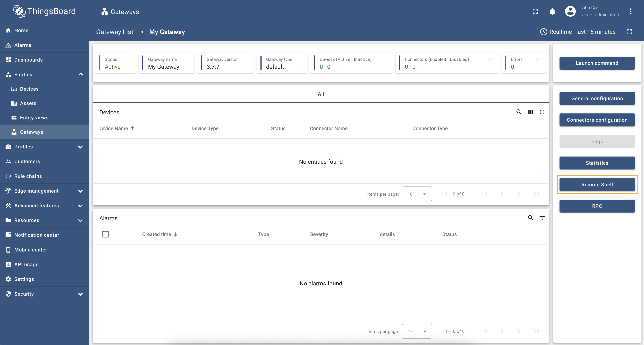The height and width of the screenshot is (345, 644).
Task: Select the All tab
Action: pos(321,94)
